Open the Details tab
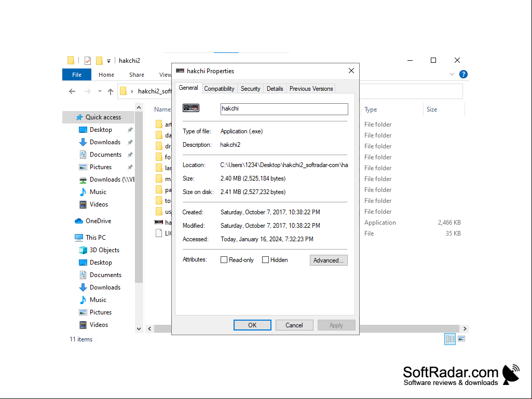This screenshot has height=399, width=532. click(x=275, y=89)
